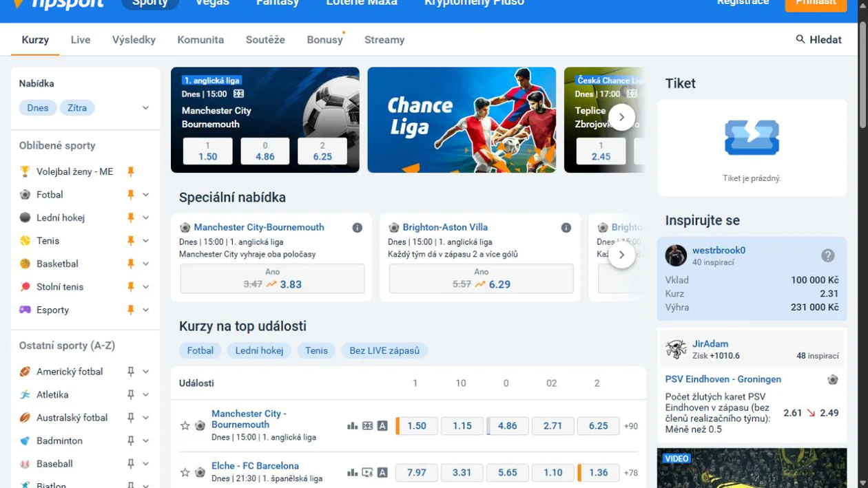This screenshot has height=488, width=868.
Task: Expand the Basketbal category
Action: (146, 264)
